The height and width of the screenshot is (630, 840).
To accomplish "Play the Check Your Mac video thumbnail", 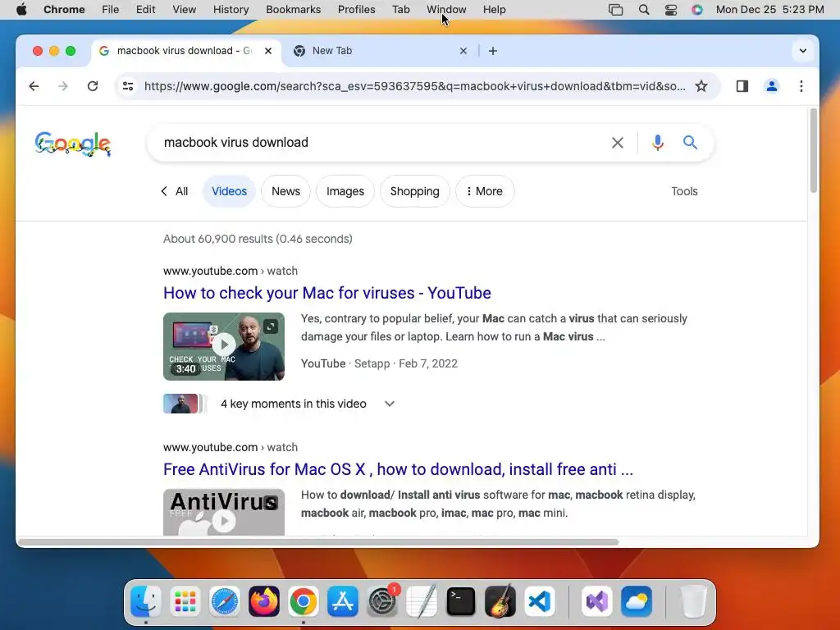I will [x=224, y=347].
